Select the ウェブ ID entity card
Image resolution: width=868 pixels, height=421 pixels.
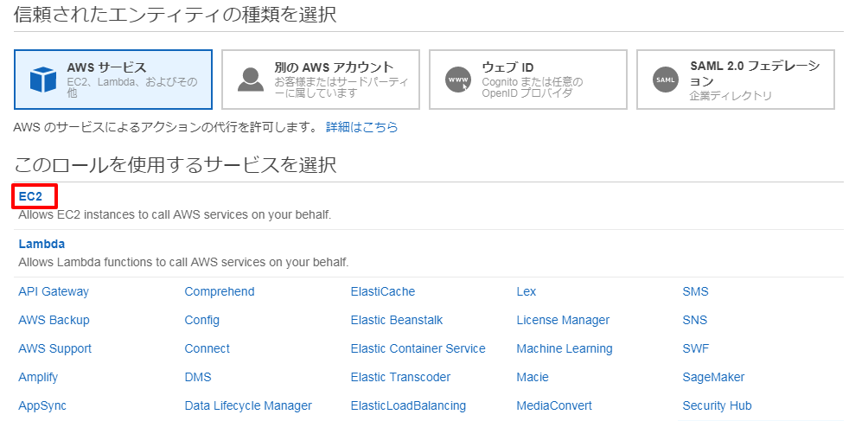tap(528, 80)
